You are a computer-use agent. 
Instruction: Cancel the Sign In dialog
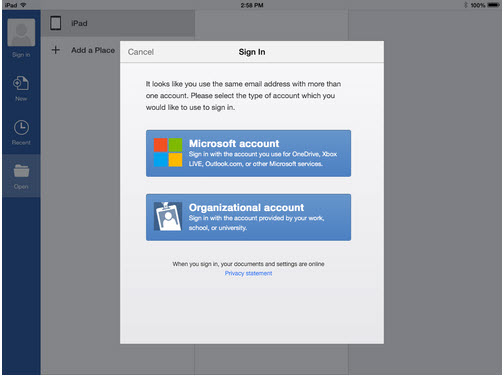click(141, 52)
